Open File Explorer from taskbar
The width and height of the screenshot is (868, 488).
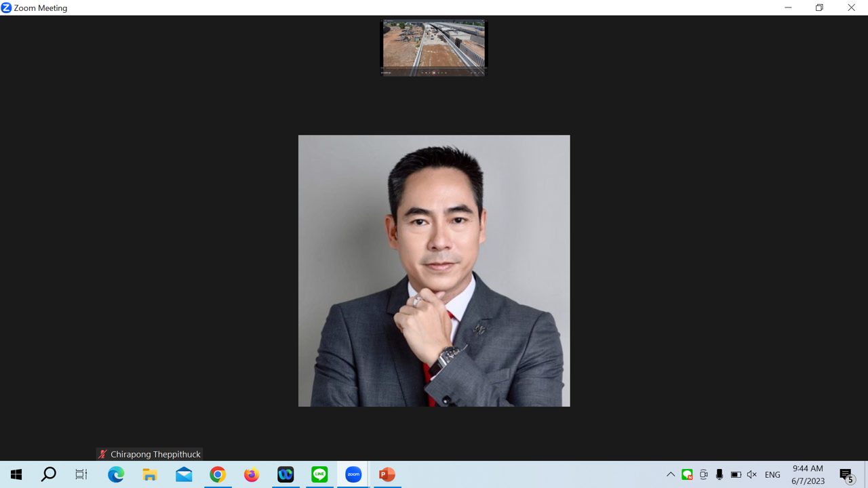coord(150,474)
